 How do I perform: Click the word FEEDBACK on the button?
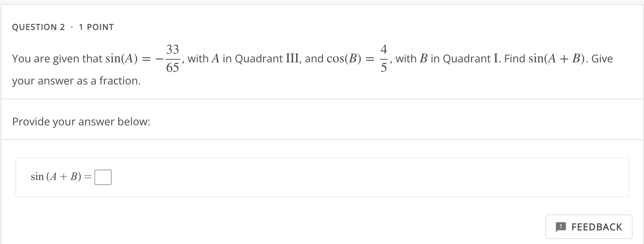(x=596, y=227)
